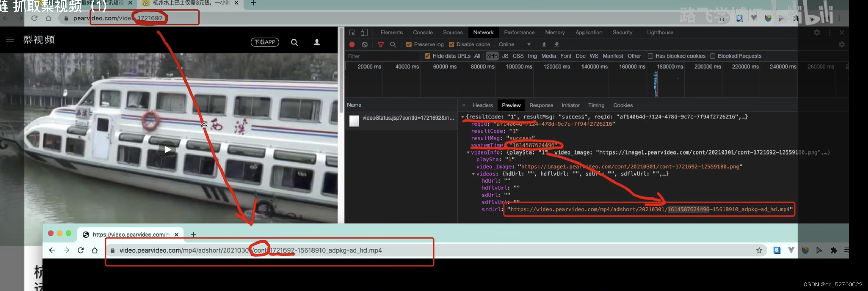
Task: Select the XHR request type filter
Action: tap(492, 56)
